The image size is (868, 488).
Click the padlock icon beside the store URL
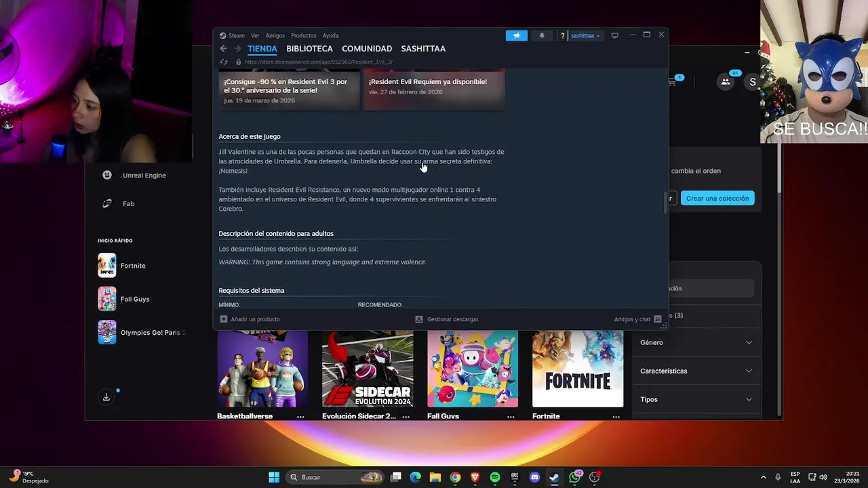coord(238,62)
